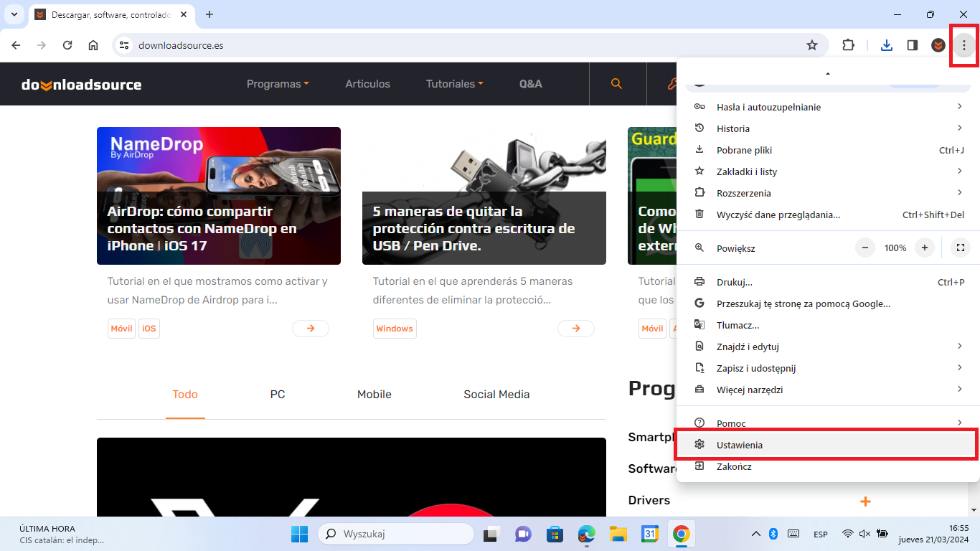Open the Historia submenu
The height and width of the screenshot is (551, 980).
(x=828, y=128)
